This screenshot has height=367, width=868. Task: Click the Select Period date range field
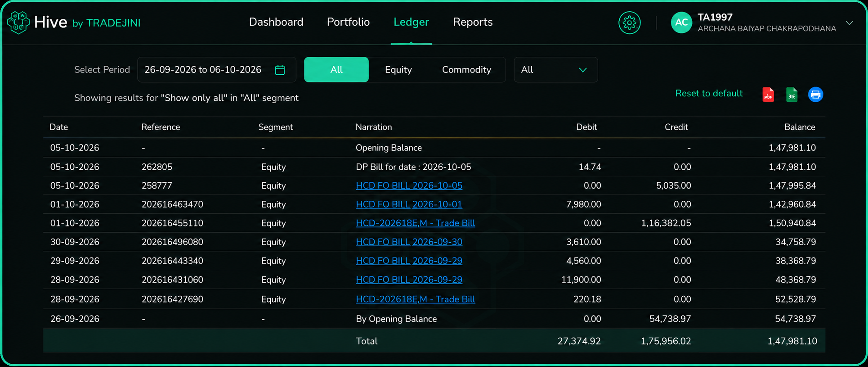point(216,70)
